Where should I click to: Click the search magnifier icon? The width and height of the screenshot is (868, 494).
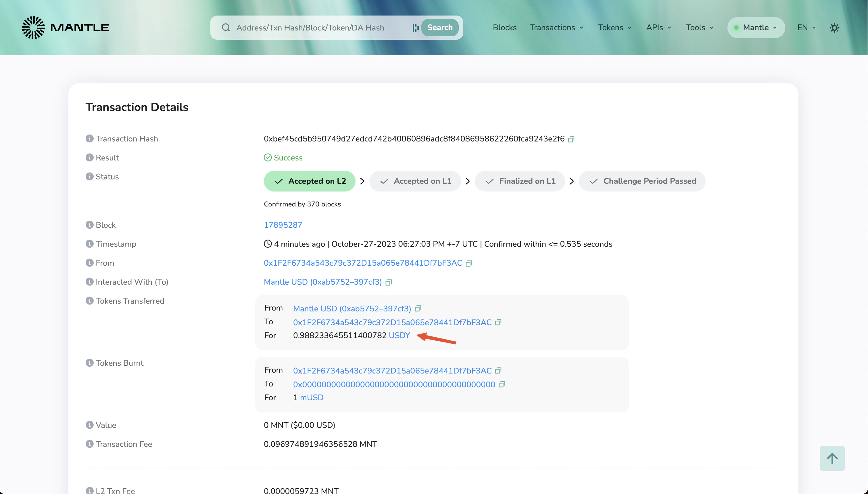pos(226,28)
